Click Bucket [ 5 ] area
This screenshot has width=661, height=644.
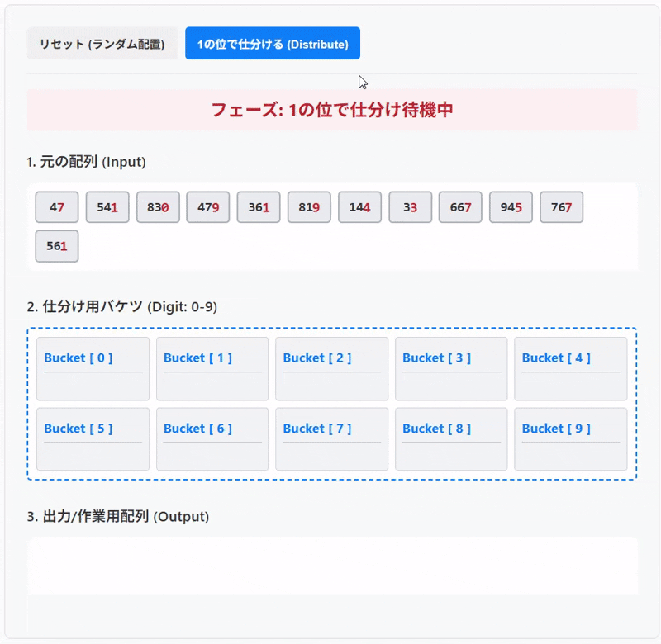coord(93,438)
